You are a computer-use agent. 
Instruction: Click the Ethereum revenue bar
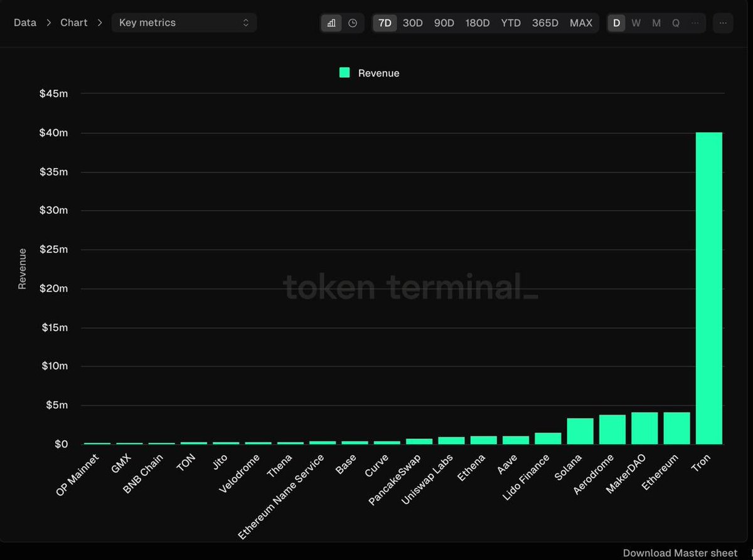tap(676, 428)
